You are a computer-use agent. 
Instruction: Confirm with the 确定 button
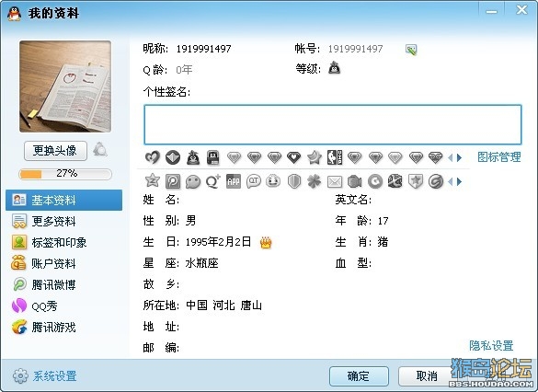(x=359, y=376)
